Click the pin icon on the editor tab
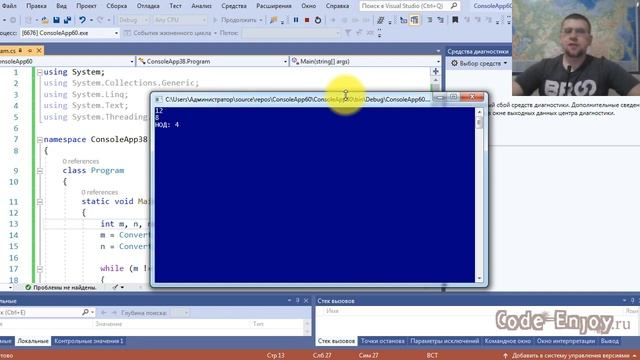This screenshot has height=360, width=640. pyautogui.click(x=30, y=51)
